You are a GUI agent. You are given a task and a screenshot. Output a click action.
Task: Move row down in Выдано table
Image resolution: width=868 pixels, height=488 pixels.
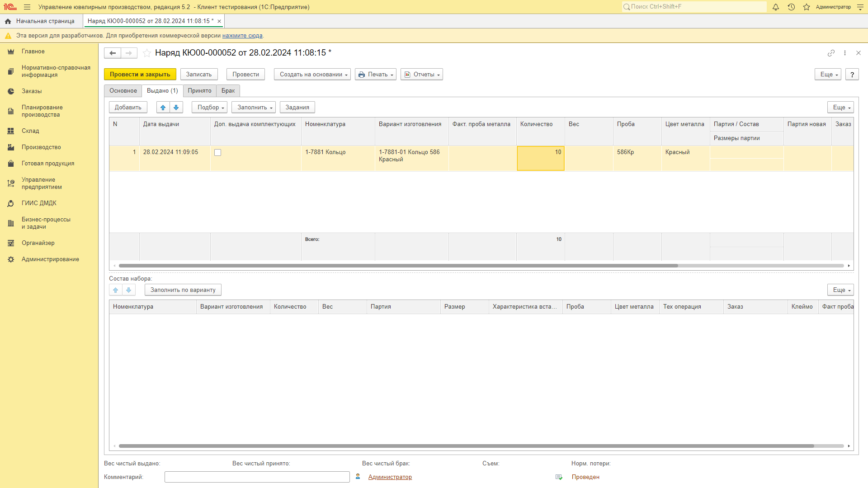(176, 107)
